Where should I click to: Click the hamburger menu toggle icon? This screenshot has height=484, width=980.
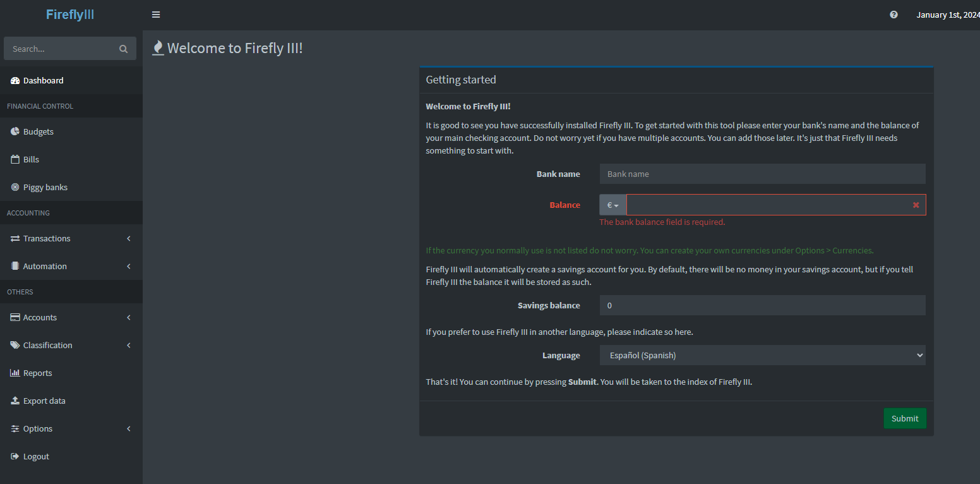[156, 15]
